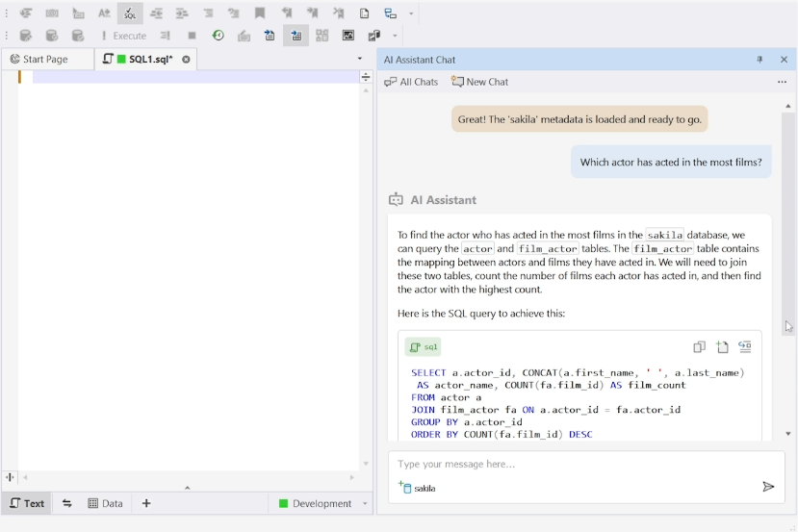Click the SQL checkmark toolbar icon
The height and width of the screenshot is (532, 798).
pyautogui.click(x=130, y=13)
